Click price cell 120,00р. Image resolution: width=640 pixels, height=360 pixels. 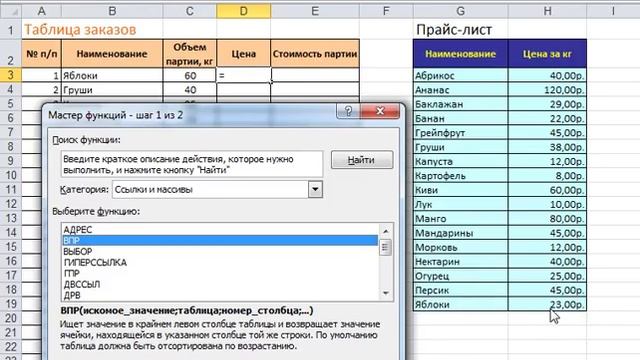click(547, 89)
